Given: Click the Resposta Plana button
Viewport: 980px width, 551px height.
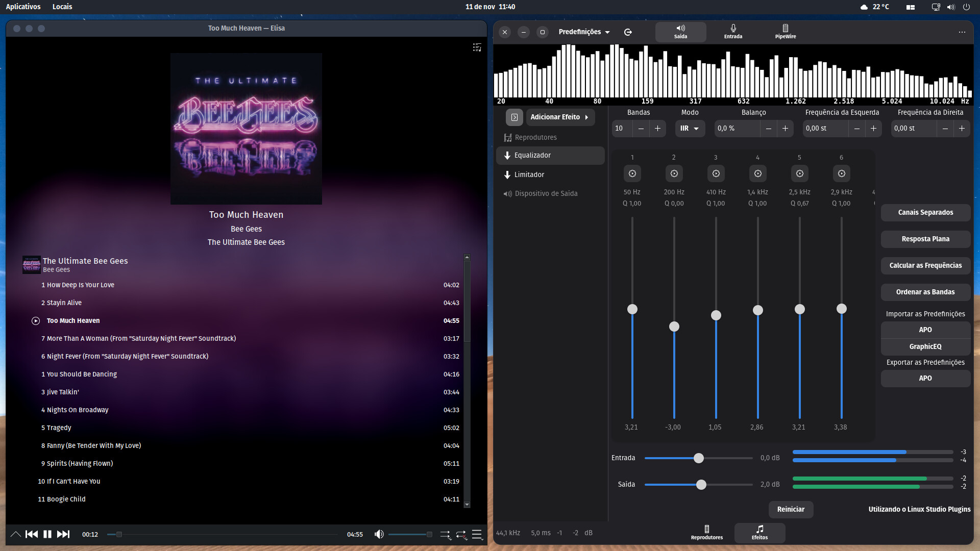Looking at the screenshot, I should [925, 239].
